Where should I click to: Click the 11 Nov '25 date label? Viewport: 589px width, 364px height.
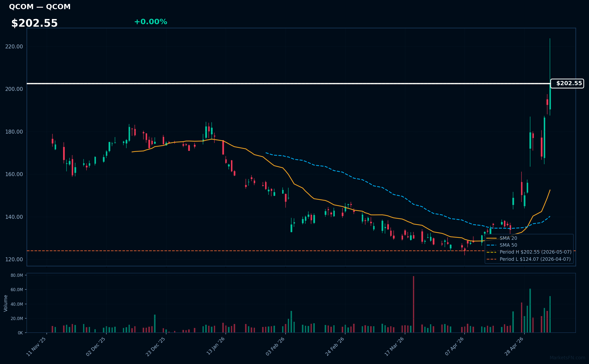point(36,346)
